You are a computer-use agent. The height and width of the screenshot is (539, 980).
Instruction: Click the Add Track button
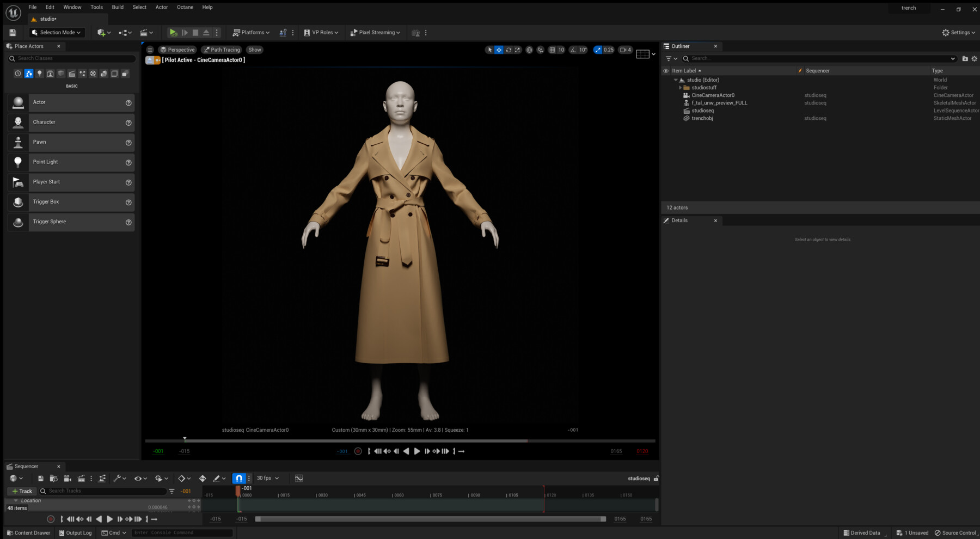(21, 491)
